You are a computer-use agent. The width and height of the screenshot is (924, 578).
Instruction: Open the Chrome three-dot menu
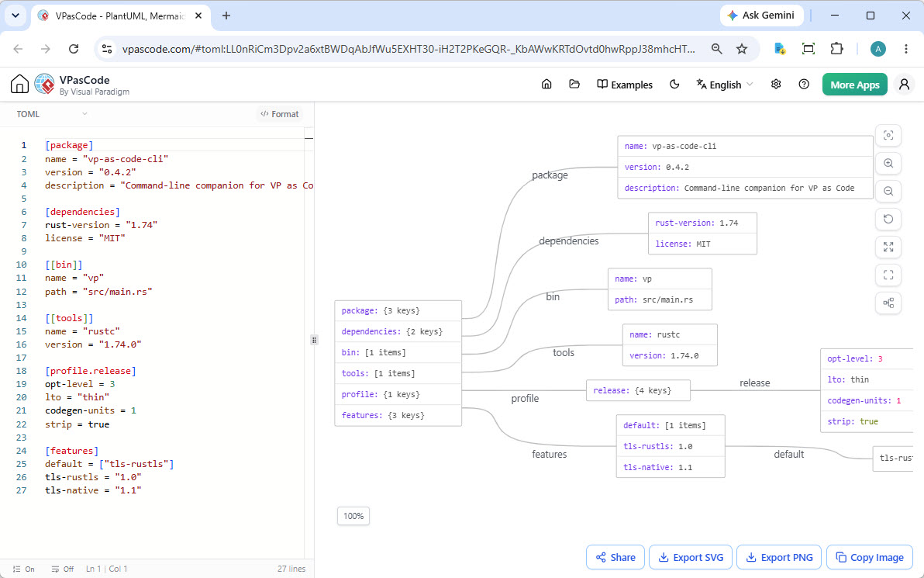point(906,49)
